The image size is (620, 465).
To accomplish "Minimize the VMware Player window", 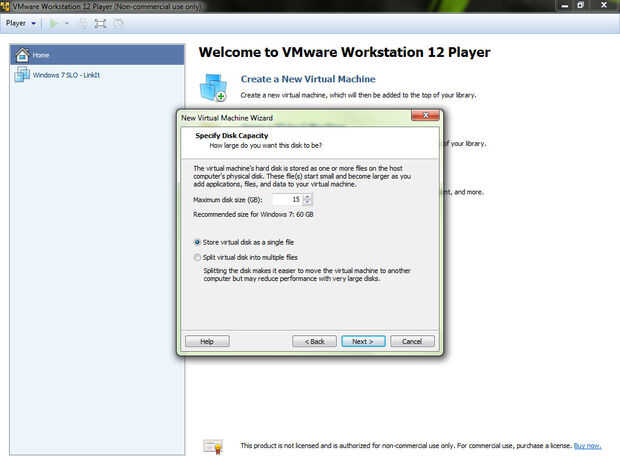I will click(x=565, y=6).
